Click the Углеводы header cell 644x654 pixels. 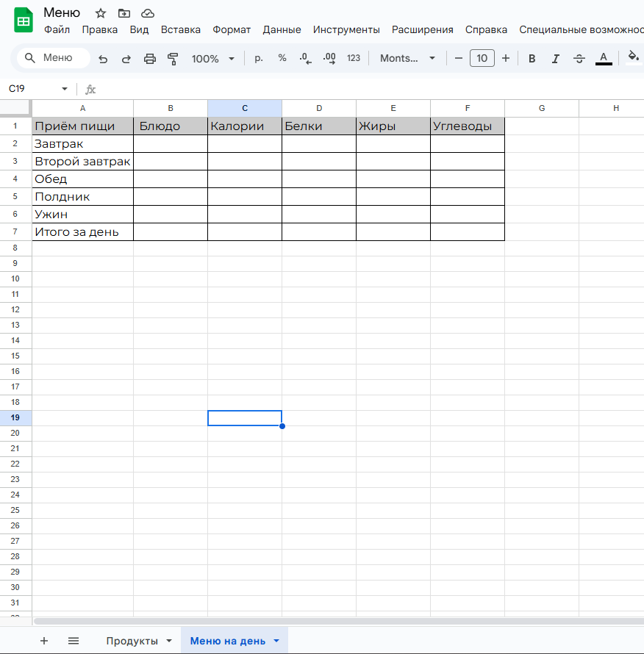click(468, 126)
